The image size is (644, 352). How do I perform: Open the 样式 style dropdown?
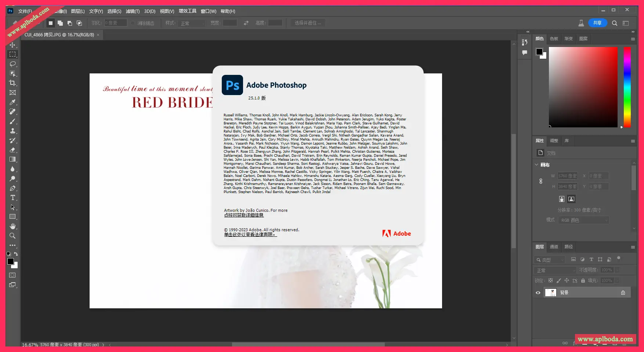(x=192, y=23)
